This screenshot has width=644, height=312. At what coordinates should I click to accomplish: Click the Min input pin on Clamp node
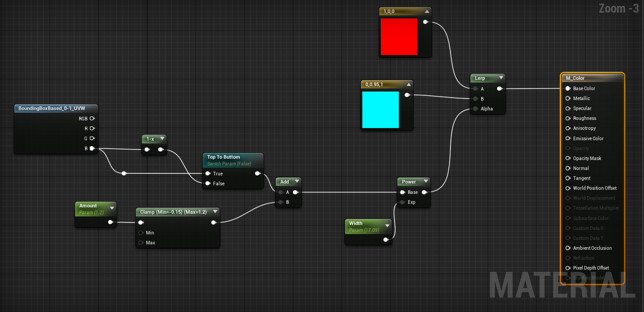pyautogui.click(x=141, y=233)
